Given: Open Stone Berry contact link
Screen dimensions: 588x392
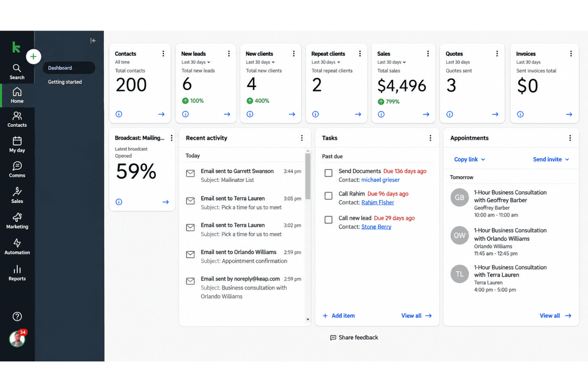Looking at the screenshot, I should [376, 227].
